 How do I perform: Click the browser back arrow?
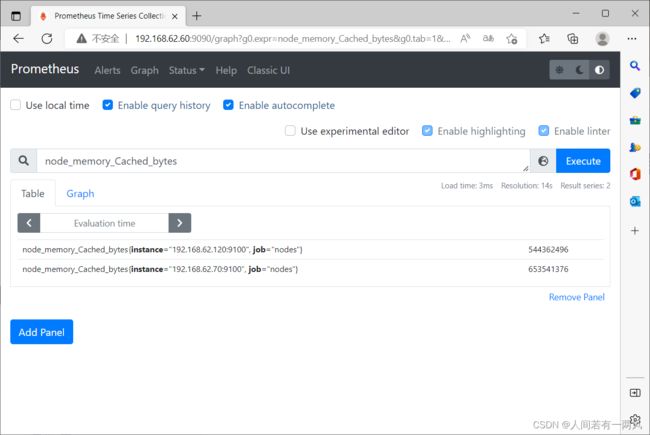(18, 39)
